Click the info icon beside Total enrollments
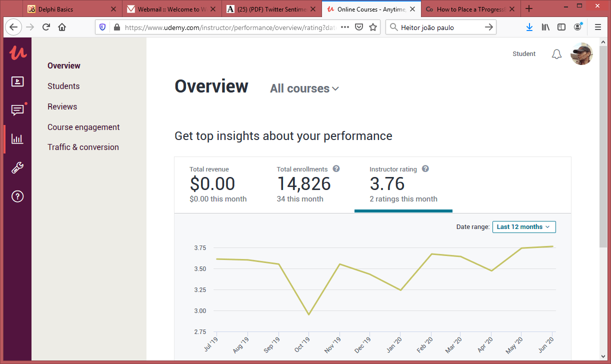Image resolution: width=611 pixels, height=364 pixels. click(x=336, y=169)
